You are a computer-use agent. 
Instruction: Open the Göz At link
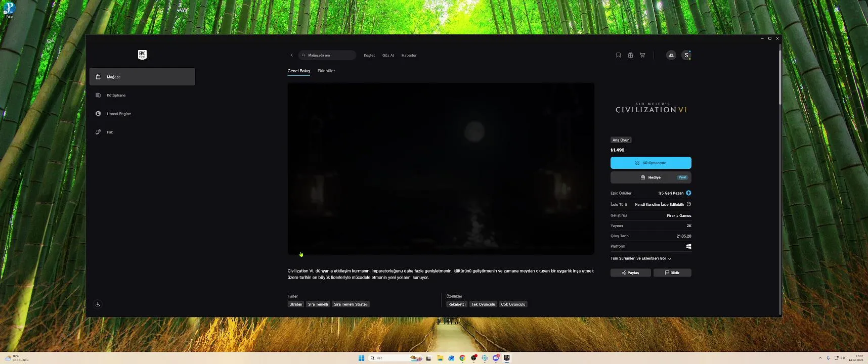pos(388,56)
